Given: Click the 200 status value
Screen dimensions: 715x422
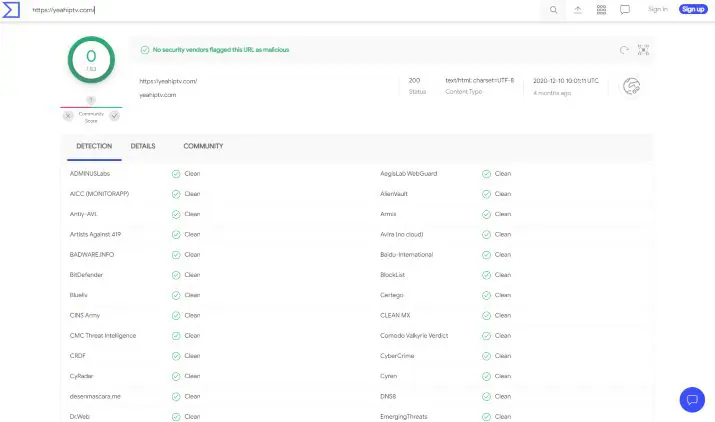Looking at the screenshot, I should coord(414,80).
